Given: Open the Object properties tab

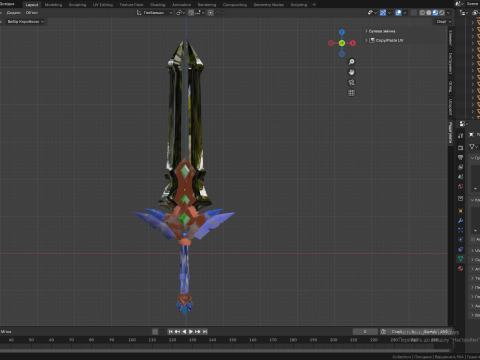Looking at the screenshot, I should pos(460,211).
